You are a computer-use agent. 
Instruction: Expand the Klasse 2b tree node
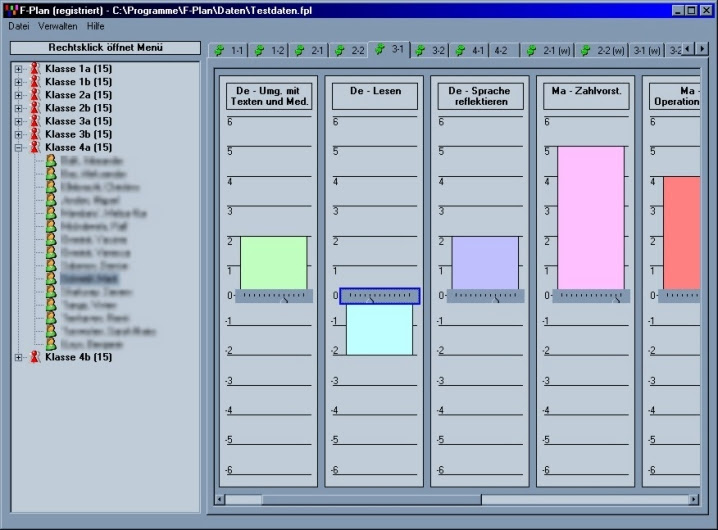tap(18, 109)
